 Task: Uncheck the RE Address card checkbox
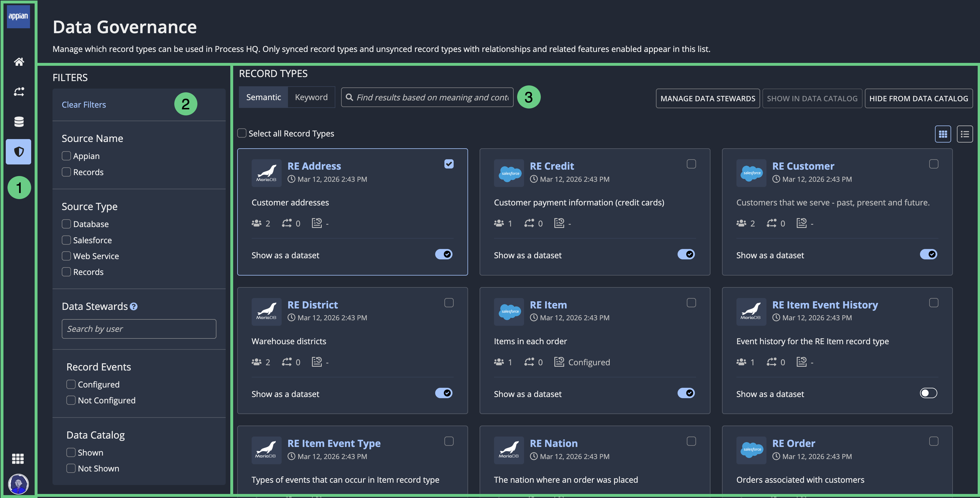449,164
